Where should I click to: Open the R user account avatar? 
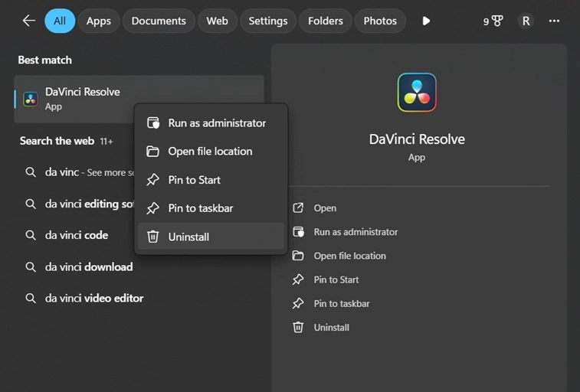[526, 21]
